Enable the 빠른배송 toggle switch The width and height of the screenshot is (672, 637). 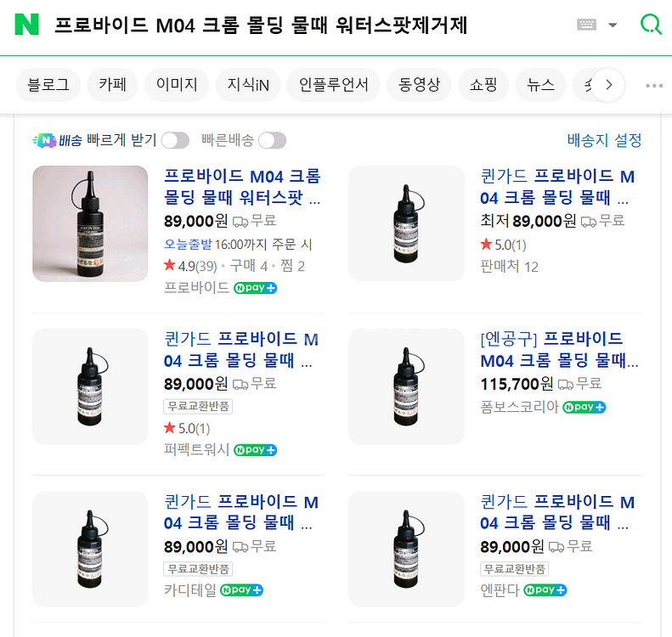pos(273,140)
